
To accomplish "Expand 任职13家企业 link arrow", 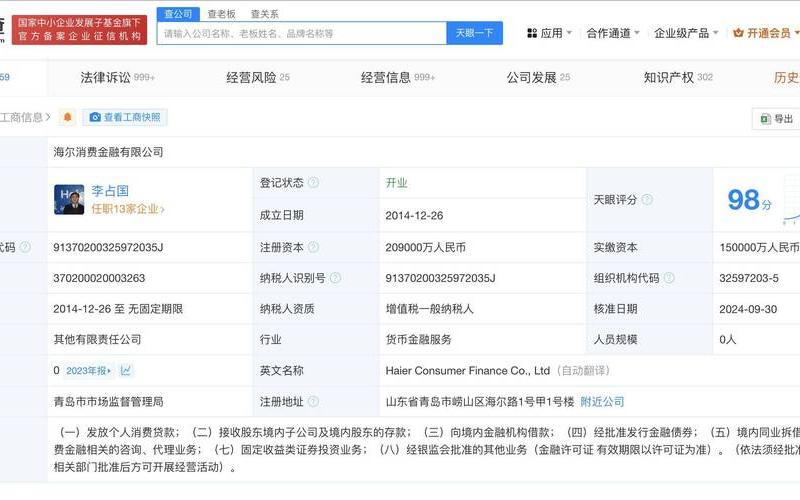I will [162, 209].
